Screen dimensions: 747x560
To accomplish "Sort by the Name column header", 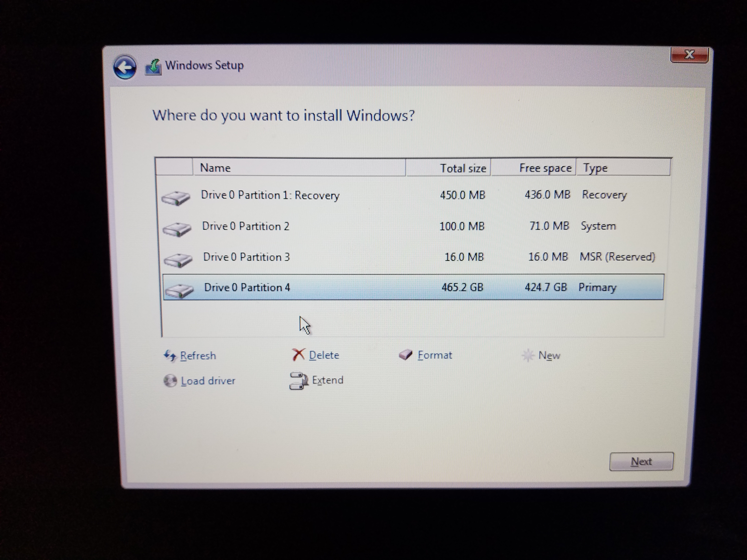I will pos(299,167).
